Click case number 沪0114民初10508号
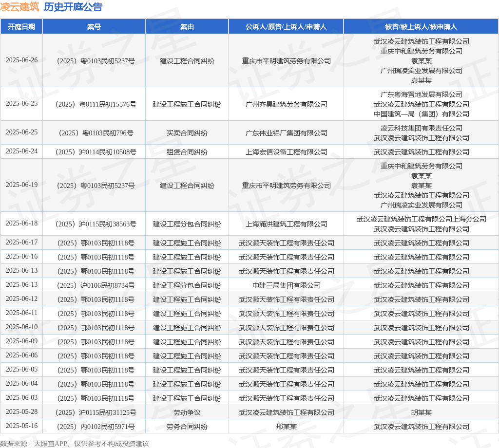 (x=96, y=152)
